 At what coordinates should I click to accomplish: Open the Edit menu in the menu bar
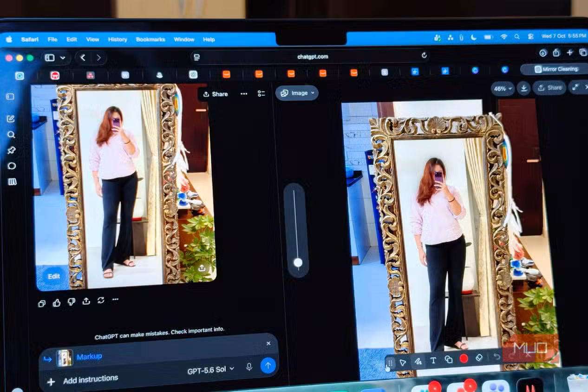[x=72, y=39]
